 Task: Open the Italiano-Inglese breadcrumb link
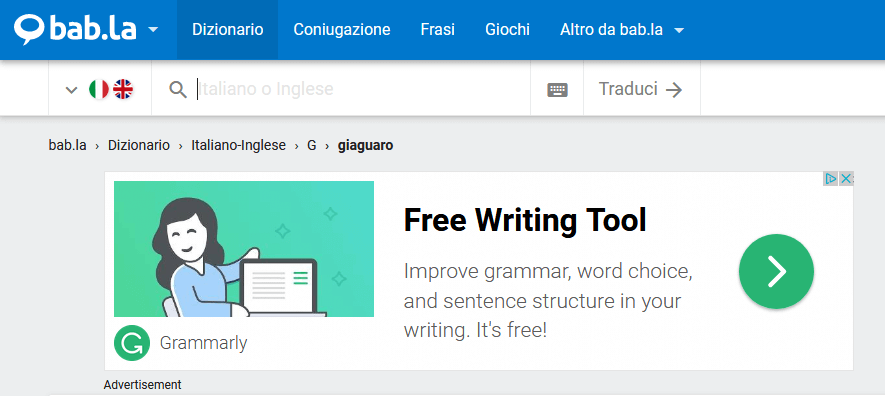click(x=238, y=146)
